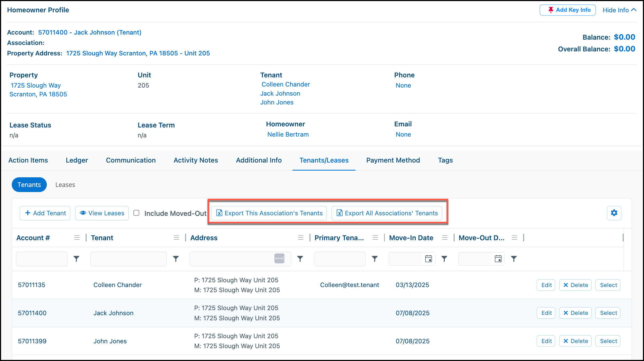Click the Phone None link
This screenshot has width=644, height=361.
coord(403,85)
